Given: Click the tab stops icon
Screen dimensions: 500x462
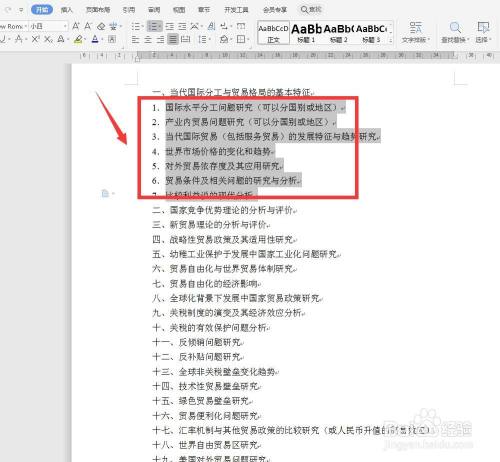Looking at the screenshot, I should pyautogui.click(x=241, y=26).
